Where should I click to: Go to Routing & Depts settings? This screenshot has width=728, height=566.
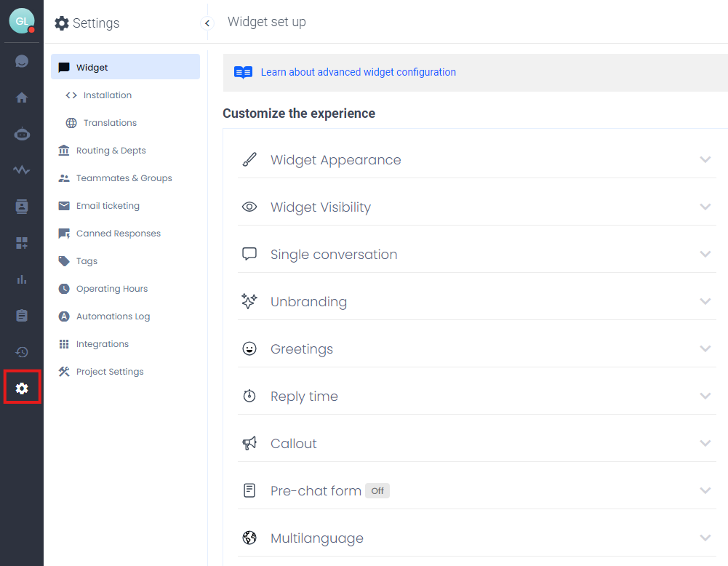coord(111,151)
